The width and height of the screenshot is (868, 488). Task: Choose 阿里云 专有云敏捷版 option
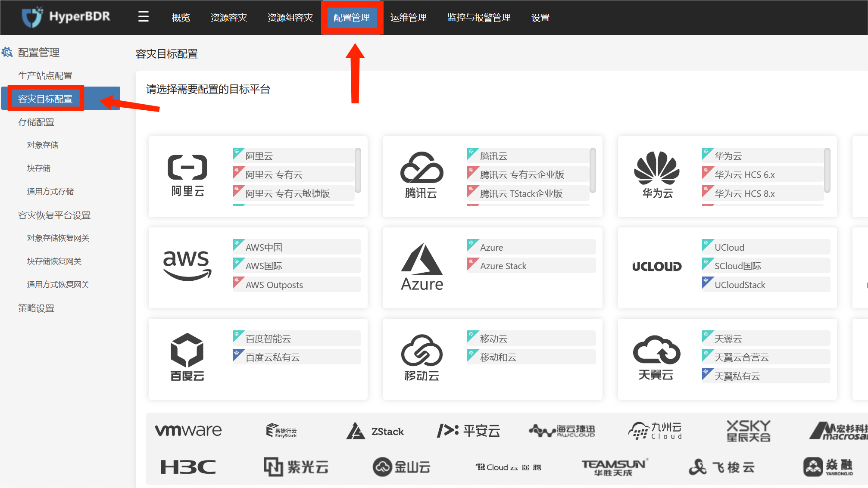(x=293, y=193)
